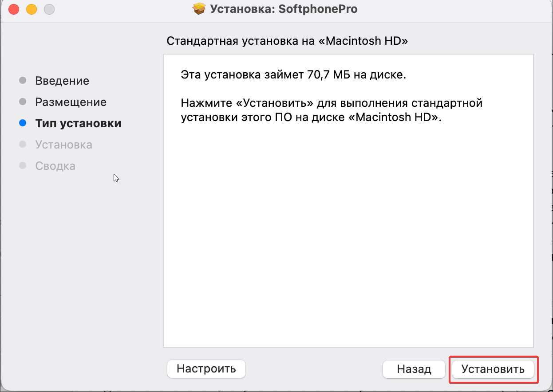Click the gray bullet beside Размещение
This screenshot has width=553, height=392.
coord(23,102)
